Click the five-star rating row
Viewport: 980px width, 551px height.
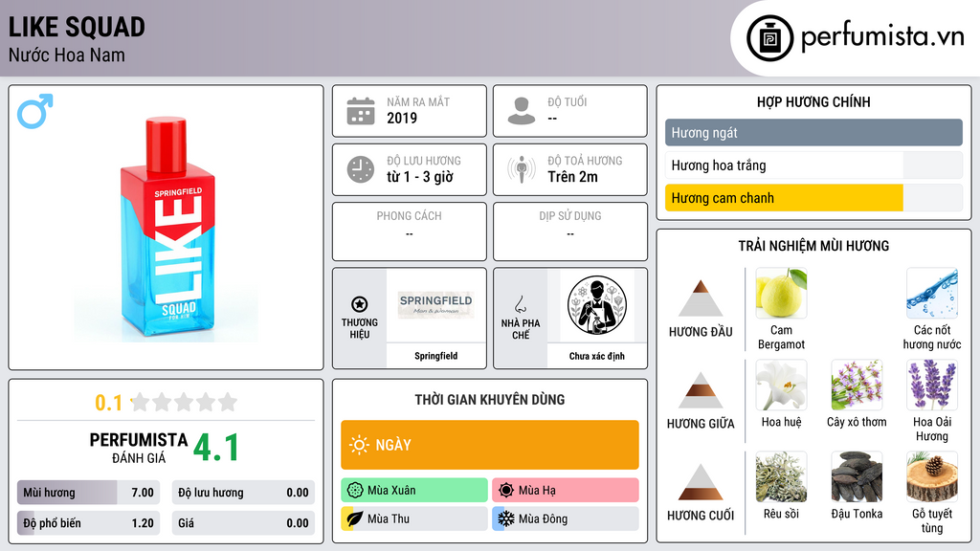pos(184,402)
